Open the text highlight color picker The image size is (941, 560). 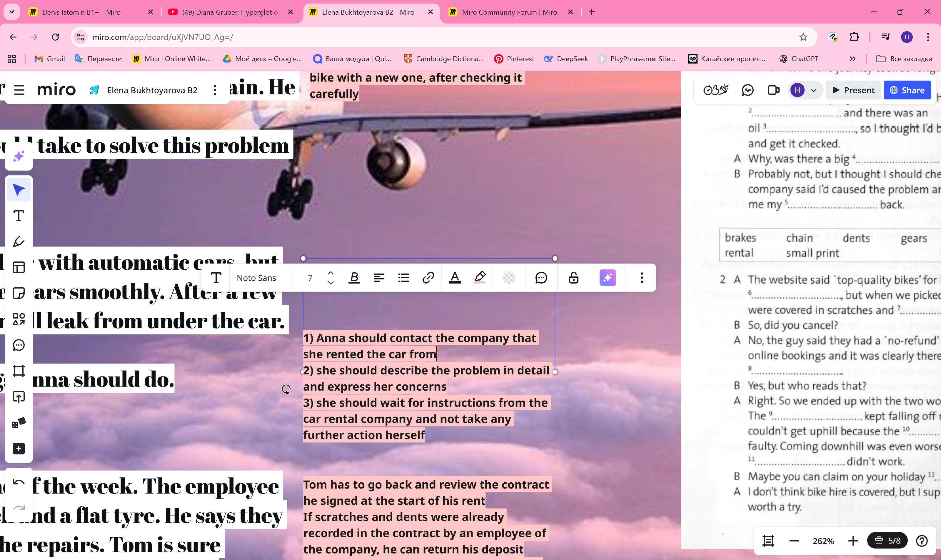point(480,278)
